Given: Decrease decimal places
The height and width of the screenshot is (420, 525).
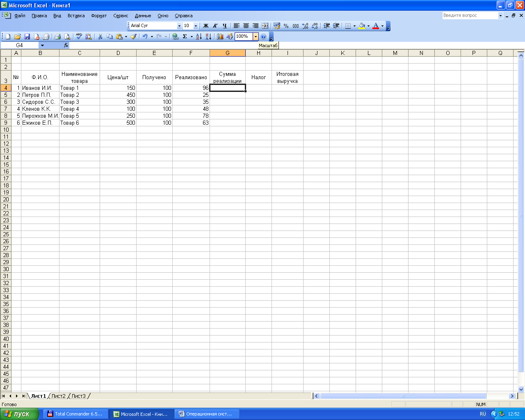Looking at the screenshot, I should (315, 26).
